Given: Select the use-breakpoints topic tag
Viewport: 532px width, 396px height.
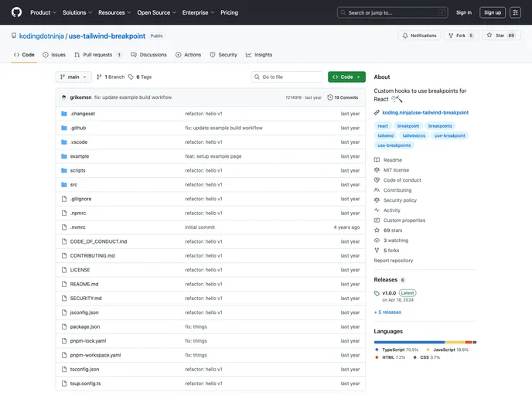Looking at the screenshot, I should click(x=394, y=145).
